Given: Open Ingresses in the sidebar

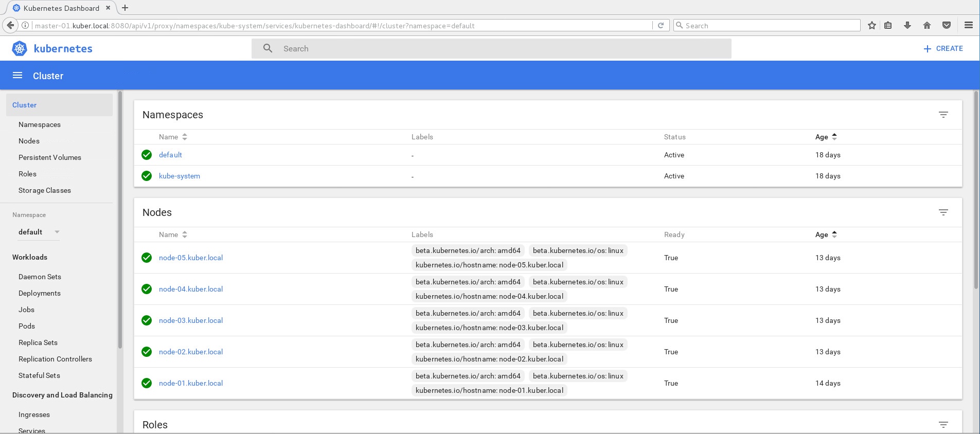Looking at the screenshot, I should (x=34, y=414).
